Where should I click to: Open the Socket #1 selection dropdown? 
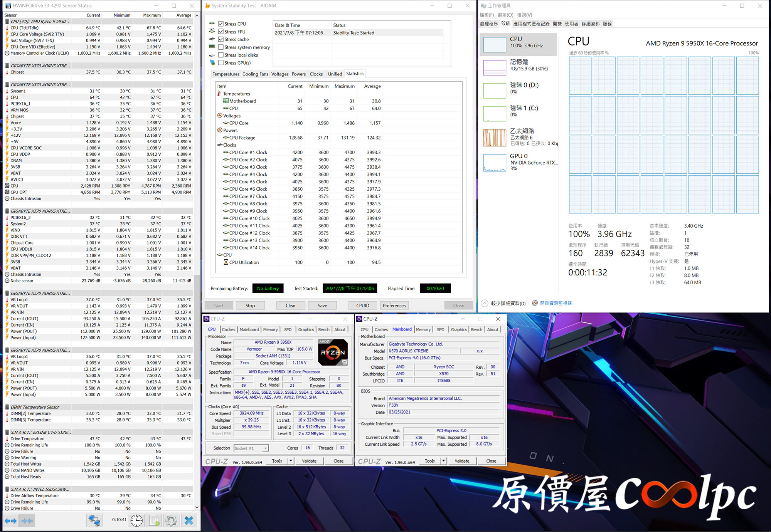[x=265, y=448]
